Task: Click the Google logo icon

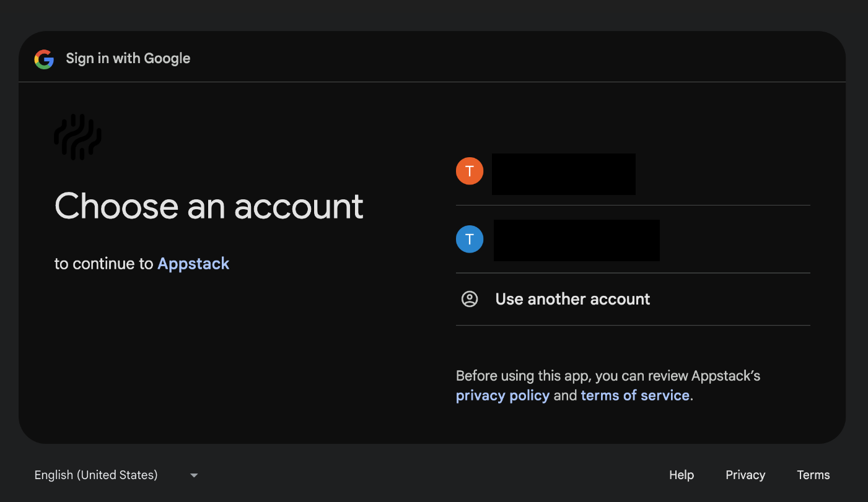Action: point(44,59)
